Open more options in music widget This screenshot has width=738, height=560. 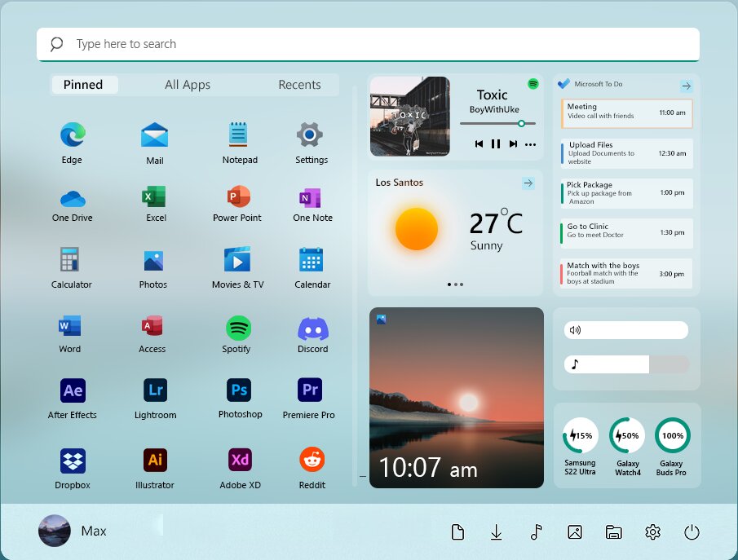click(x=530, y=144)
